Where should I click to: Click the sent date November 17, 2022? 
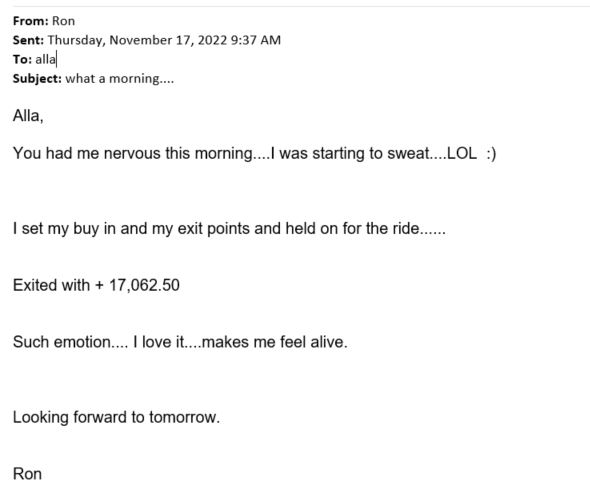tap(168, 40)
